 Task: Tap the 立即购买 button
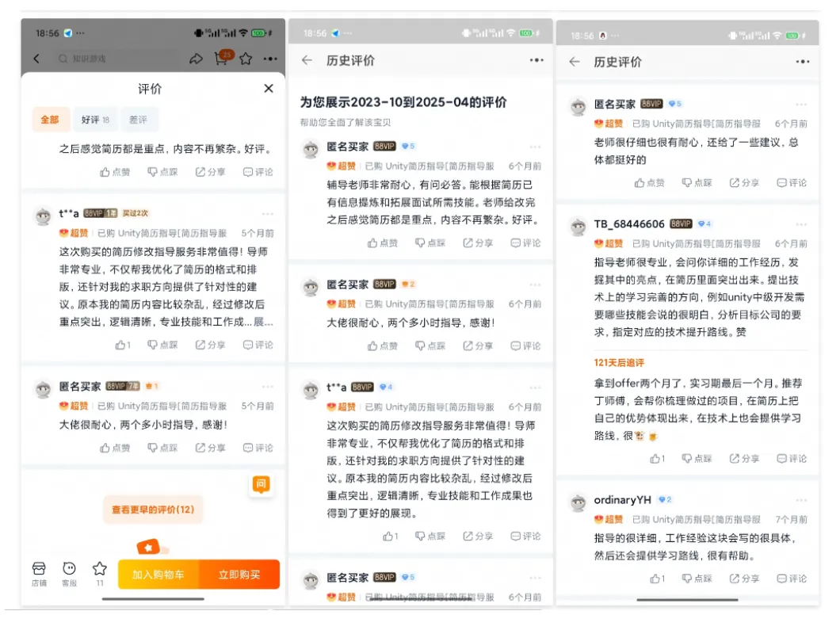coord(239,575)
